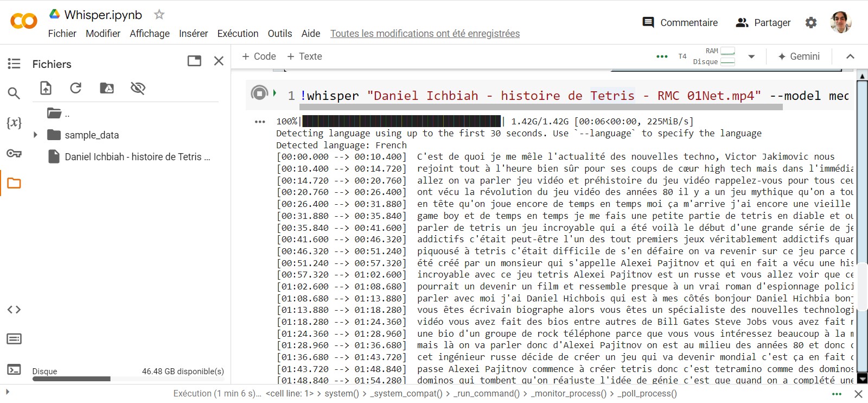
Task: Click 'Detected language: French' output line
Action: coord(341,145)
